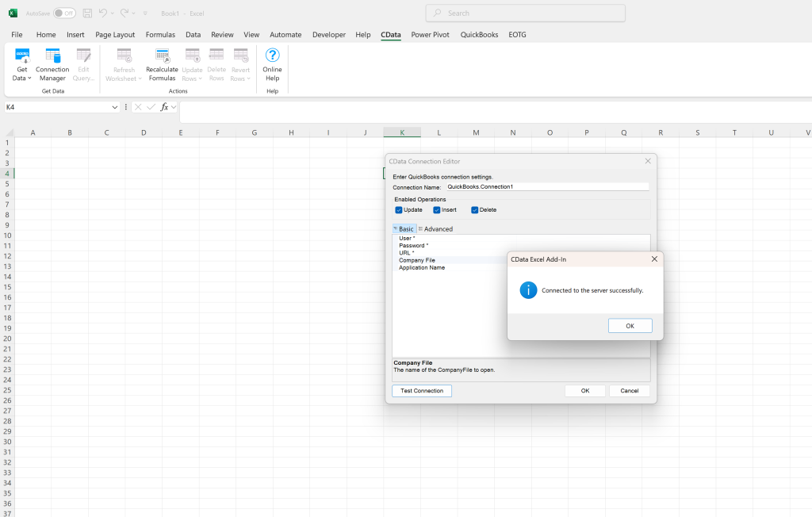The height and width of the screenshot is (517, 812).
Task: Click the Undo icon
Action: pyautogui.click(x=103, y=13)
